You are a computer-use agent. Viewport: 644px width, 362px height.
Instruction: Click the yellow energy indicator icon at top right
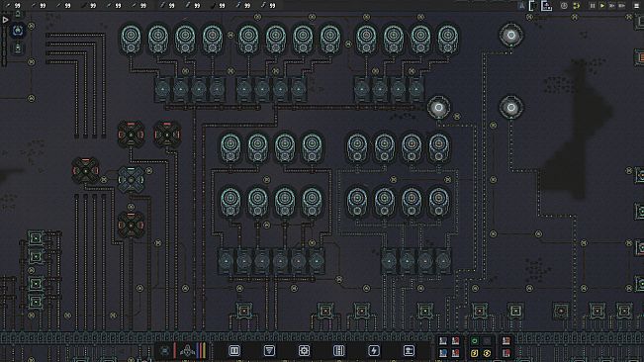pos(576,6)
